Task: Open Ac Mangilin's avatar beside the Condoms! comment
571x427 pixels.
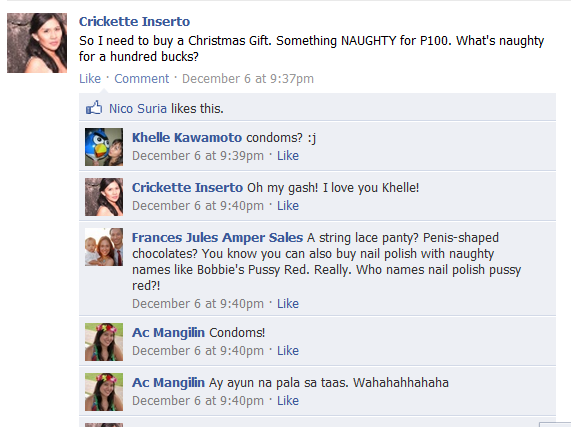Action: (104, 342)
